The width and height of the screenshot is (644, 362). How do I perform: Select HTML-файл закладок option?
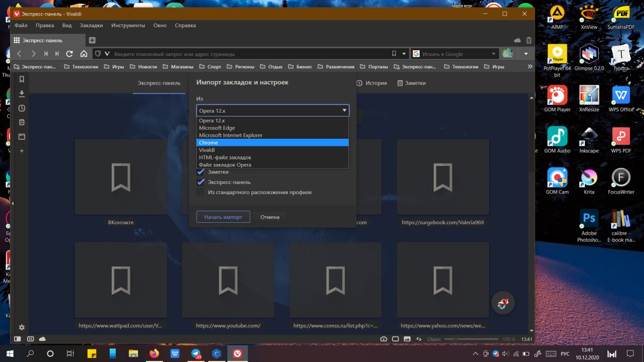coord(272,157)
